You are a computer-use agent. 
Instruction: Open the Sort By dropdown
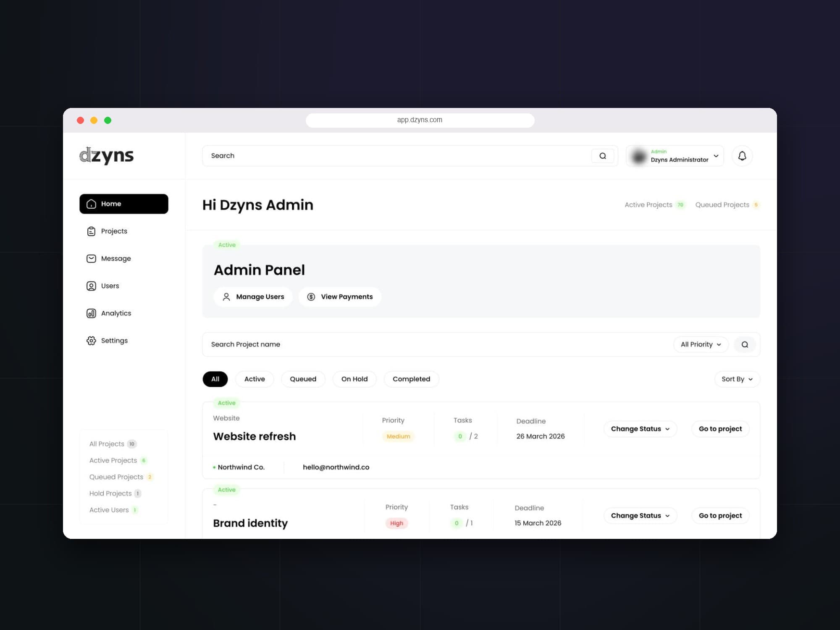(737, 379)
